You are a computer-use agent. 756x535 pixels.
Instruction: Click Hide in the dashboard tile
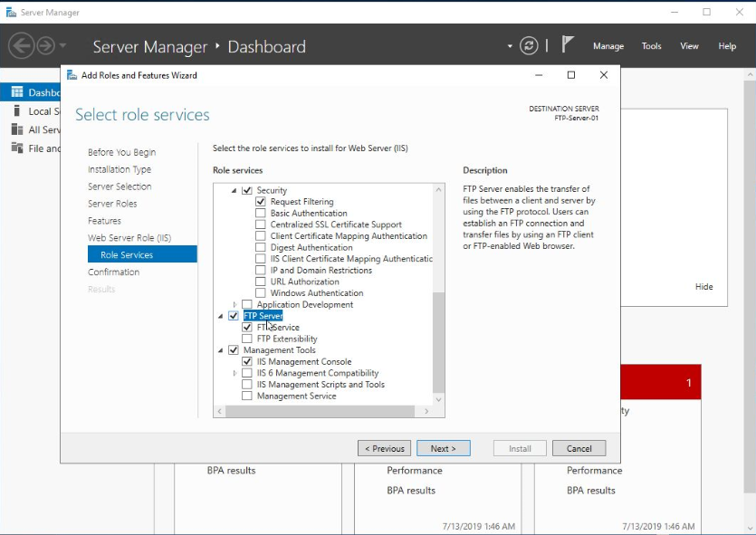(703, 287)
